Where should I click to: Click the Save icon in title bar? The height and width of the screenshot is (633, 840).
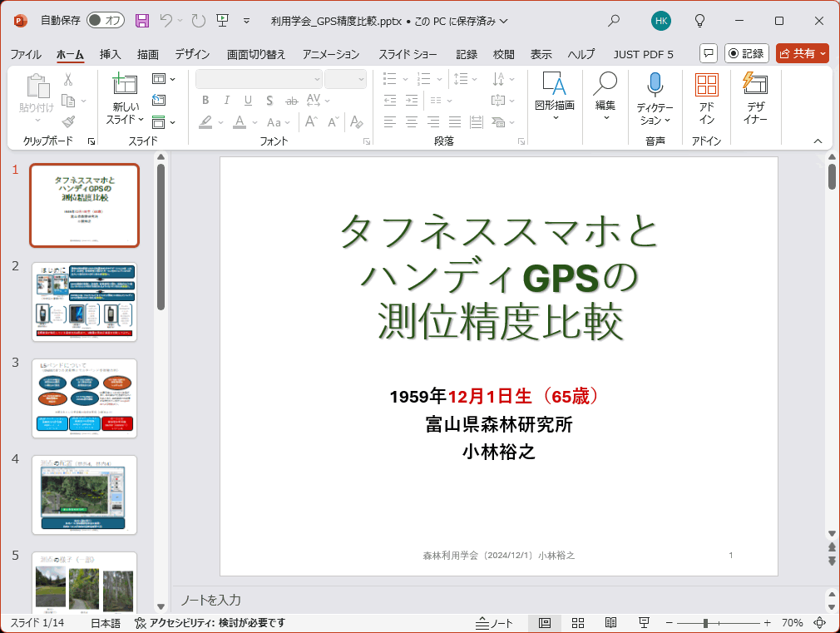pyautogui.click(x=142, y=21)
